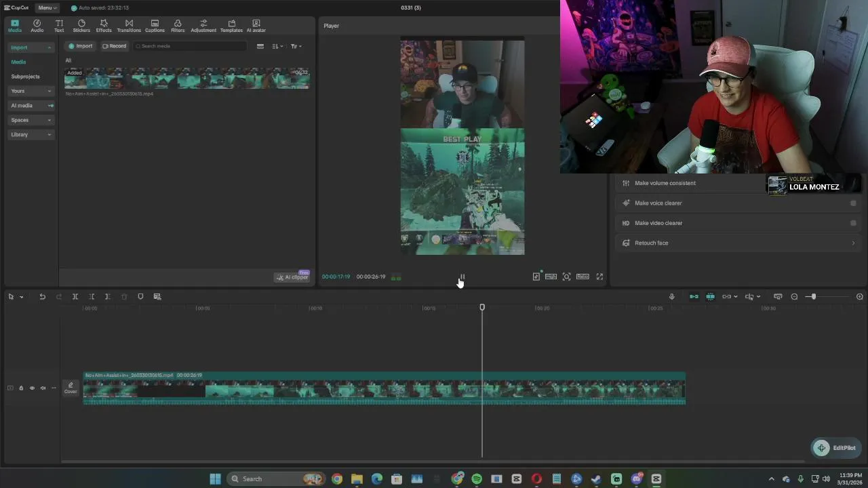Open the media sort dropdown
The image size is (868, 488).
pos(277,46)
